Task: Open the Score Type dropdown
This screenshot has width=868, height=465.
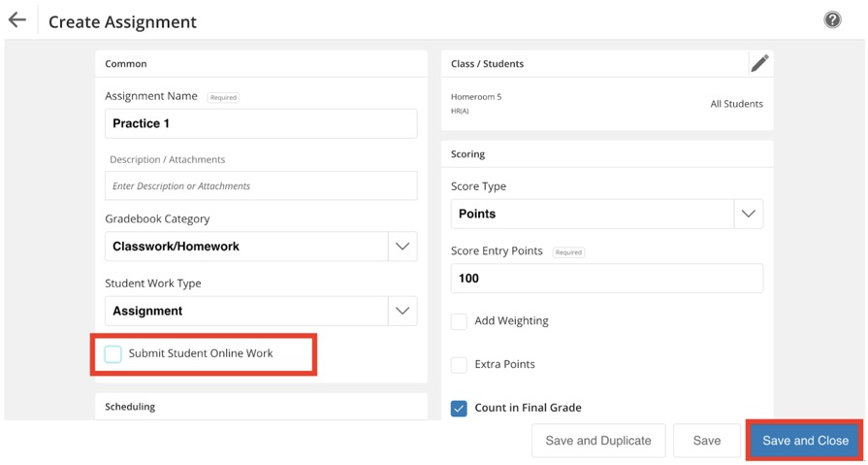Action: [748, 214]
